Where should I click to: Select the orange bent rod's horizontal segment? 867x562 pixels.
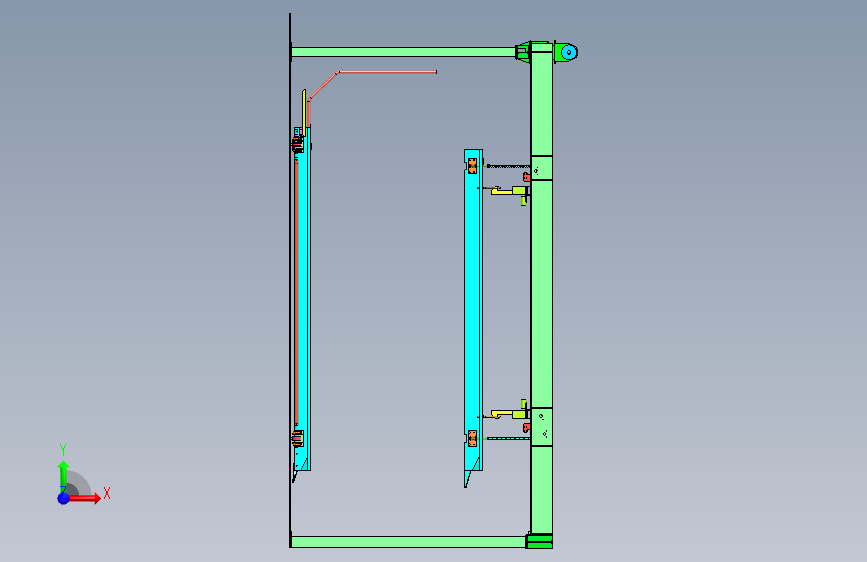click(388, 72)
